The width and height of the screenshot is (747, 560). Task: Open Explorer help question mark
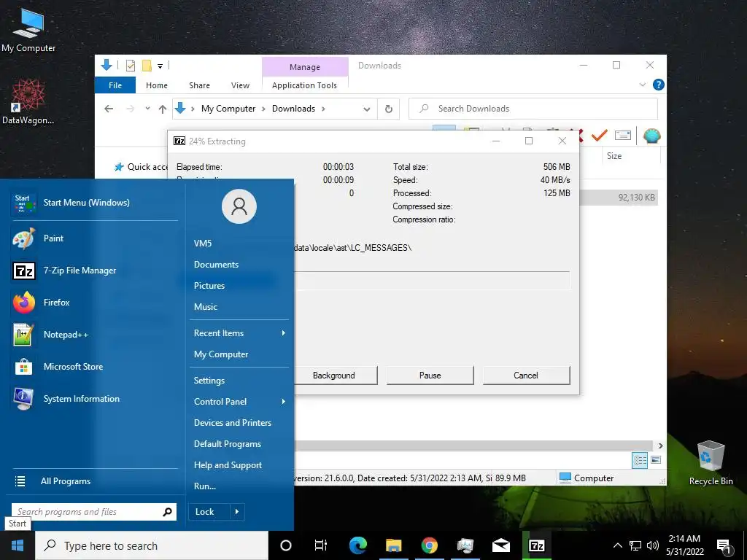[x=659, y=85]
